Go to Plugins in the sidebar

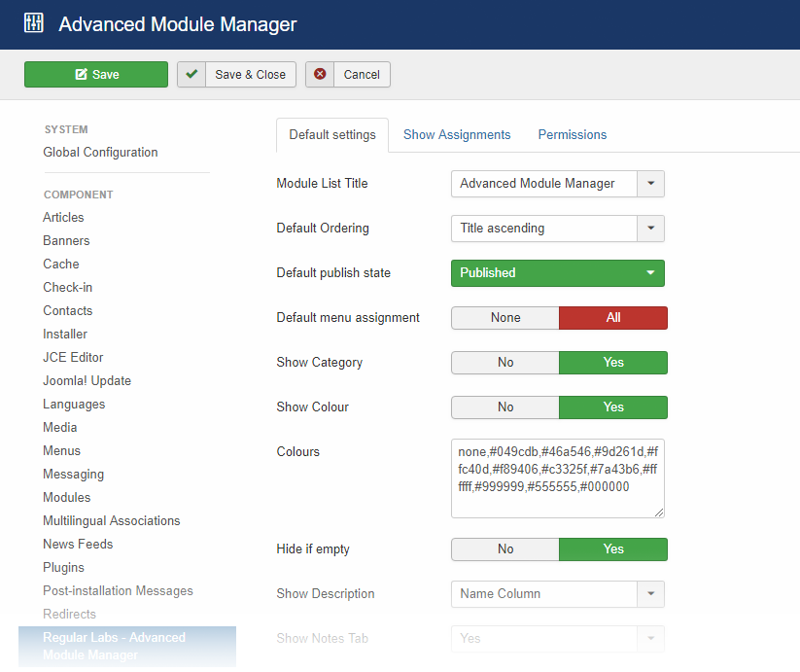click(63, 568)
